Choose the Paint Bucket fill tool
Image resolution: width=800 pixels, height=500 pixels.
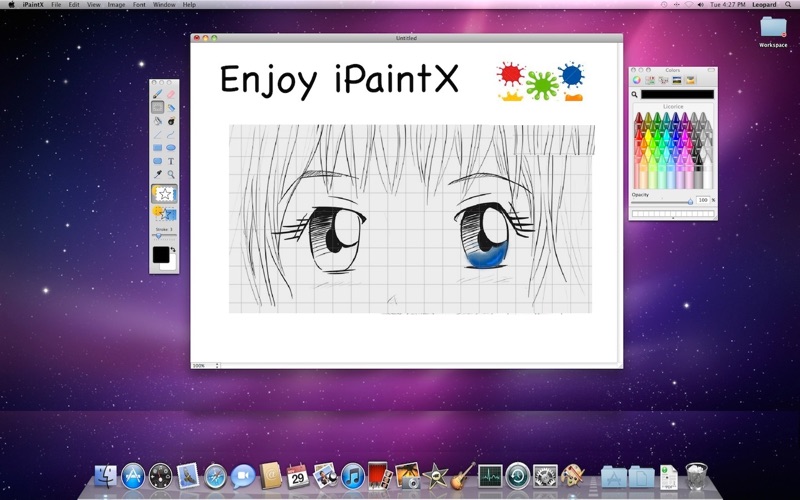point(158,120)
